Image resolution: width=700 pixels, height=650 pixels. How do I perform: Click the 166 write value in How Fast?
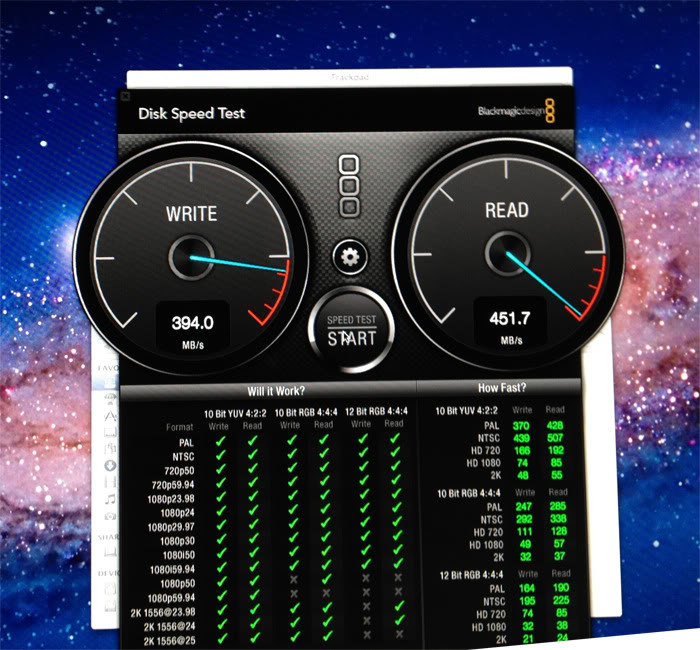click(x=522, y=451)
